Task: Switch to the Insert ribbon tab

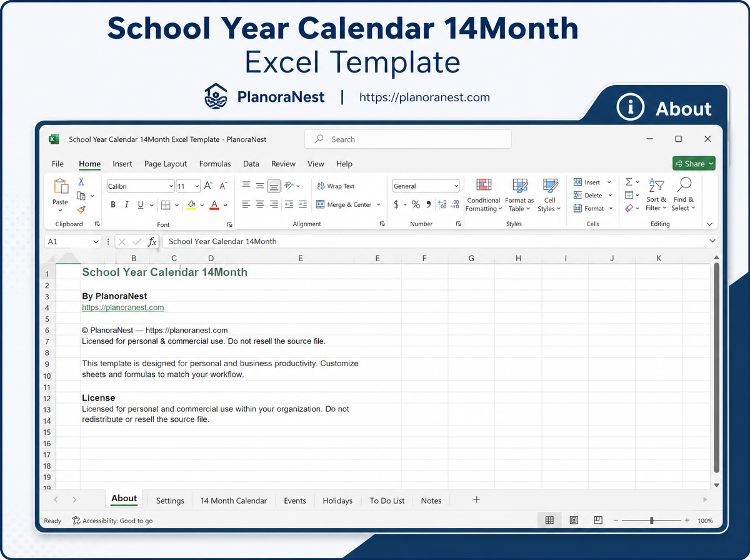Action: coord(122,164)
